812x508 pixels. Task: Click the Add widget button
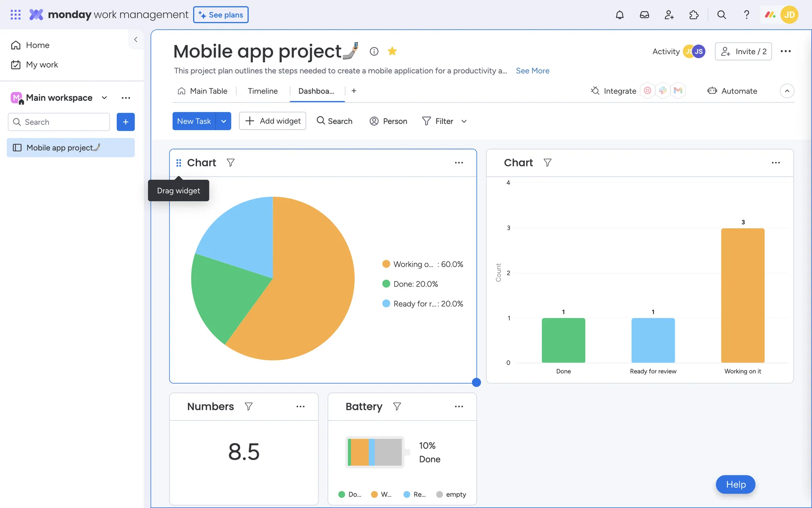point(273,121)
